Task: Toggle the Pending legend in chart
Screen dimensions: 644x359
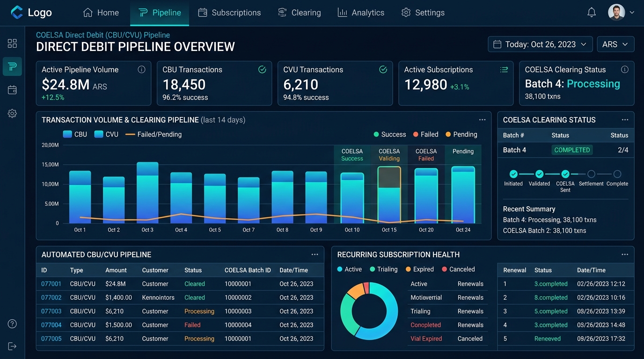Action: [461, 135]
